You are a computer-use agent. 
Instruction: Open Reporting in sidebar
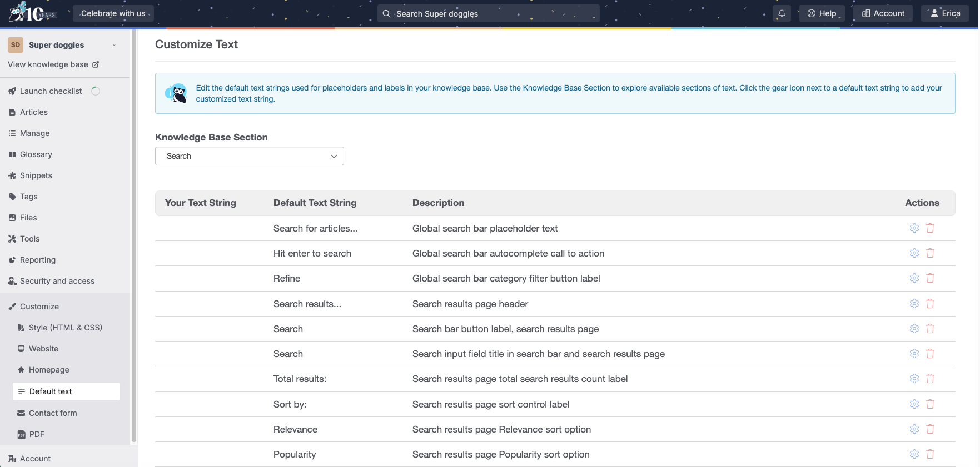coord(37,260)
